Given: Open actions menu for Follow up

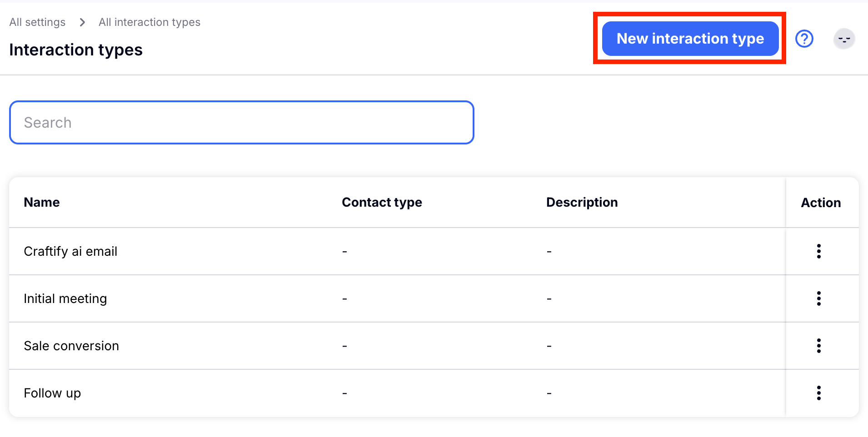Looking at the screenshot, I should (x=818, y=393).
